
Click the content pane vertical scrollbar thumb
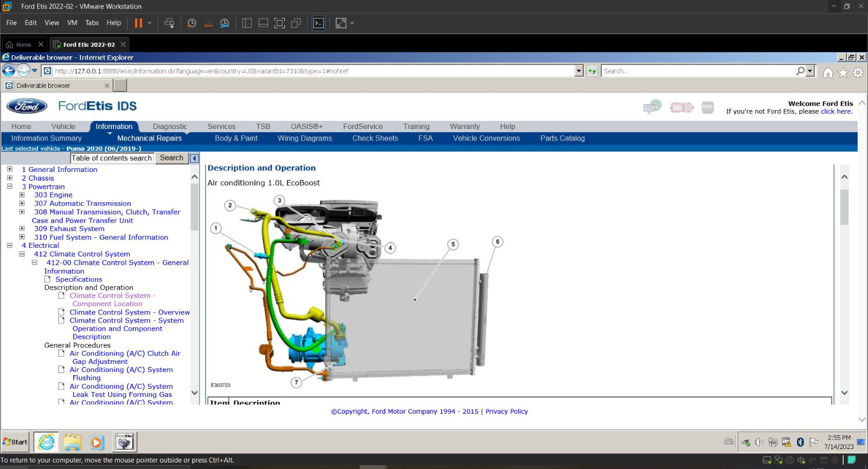coord(844,206)
